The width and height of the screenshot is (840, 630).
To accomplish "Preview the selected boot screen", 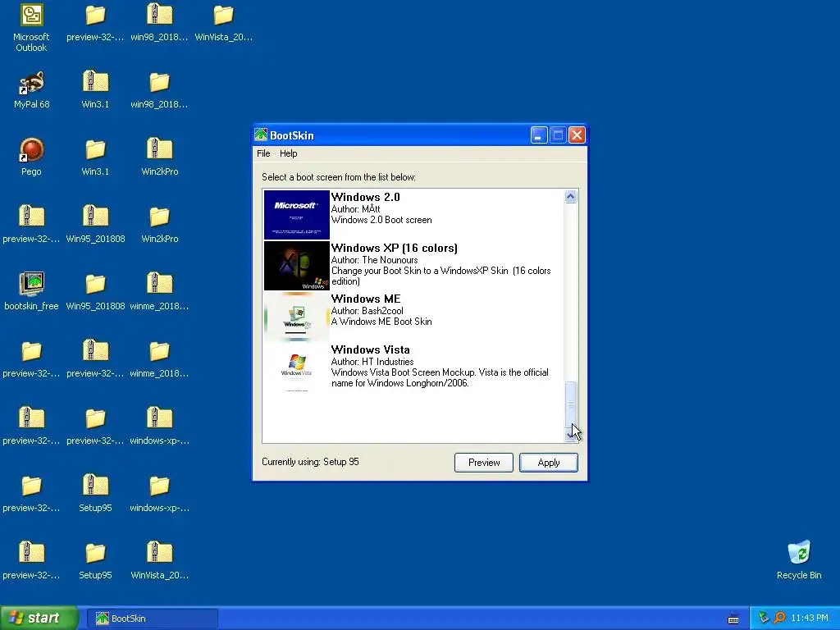I will pos(484,463).
